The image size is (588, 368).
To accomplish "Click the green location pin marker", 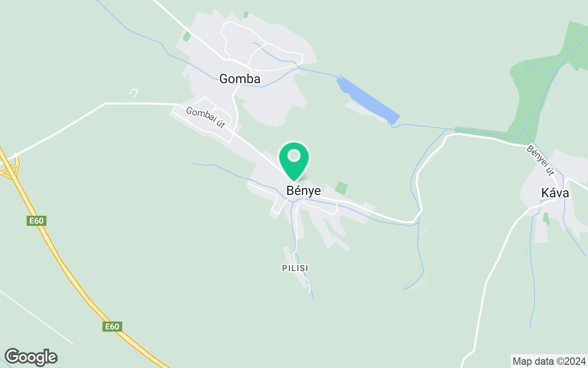I will click(x=294, y=161).
